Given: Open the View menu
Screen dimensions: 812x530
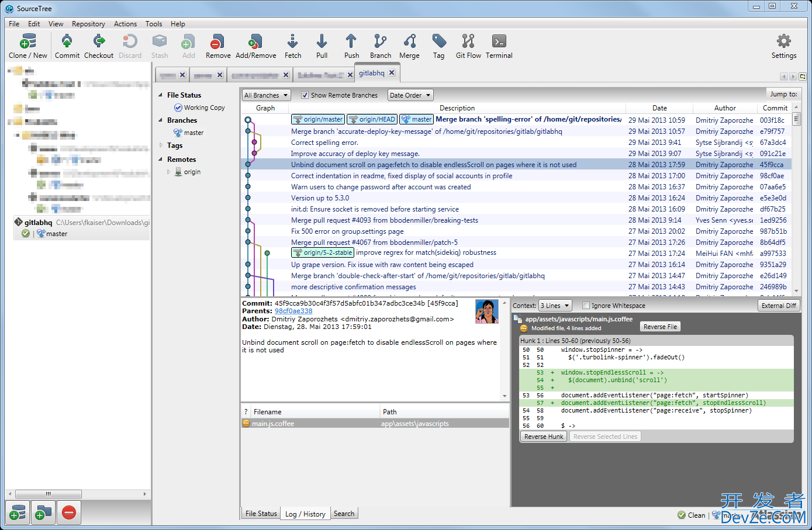Looking at the screenshot, I should pos(56,24).
